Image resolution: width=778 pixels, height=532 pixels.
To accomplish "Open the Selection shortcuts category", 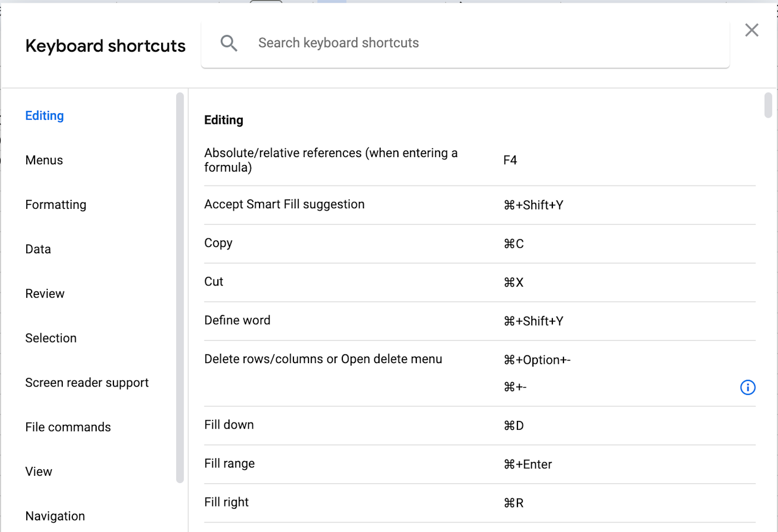I will [x=51, y=338].
